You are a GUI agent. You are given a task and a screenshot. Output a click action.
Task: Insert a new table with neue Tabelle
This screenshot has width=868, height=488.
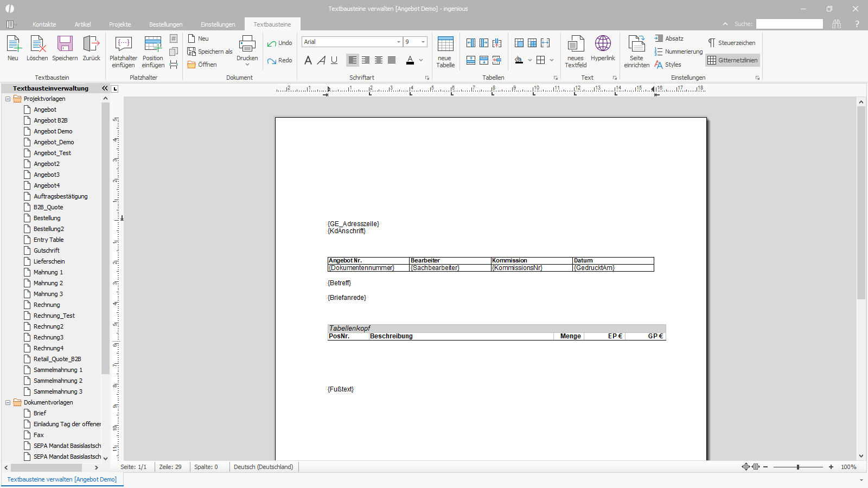pos(445,52)
